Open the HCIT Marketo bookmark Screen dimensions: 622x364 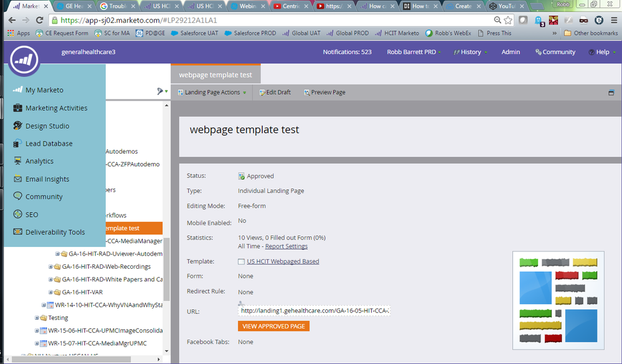(x=397, y=34)
